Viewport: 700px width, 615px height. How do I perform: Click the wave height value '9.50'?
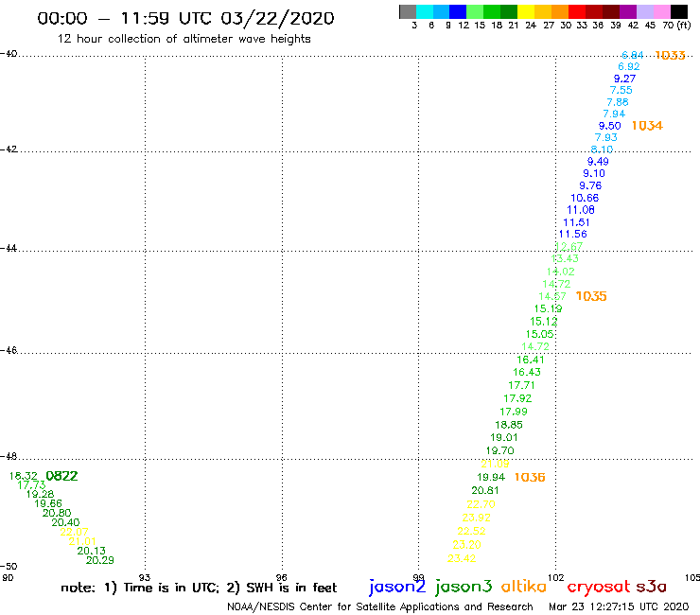[x=609, y=126]
